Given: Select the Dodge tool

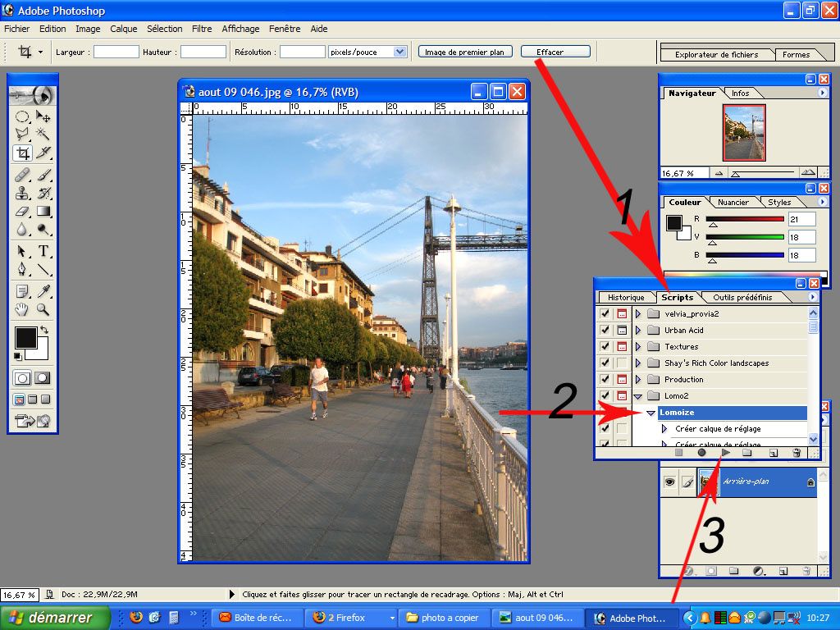Looking at the screenshot, I should tap(43, 230).
